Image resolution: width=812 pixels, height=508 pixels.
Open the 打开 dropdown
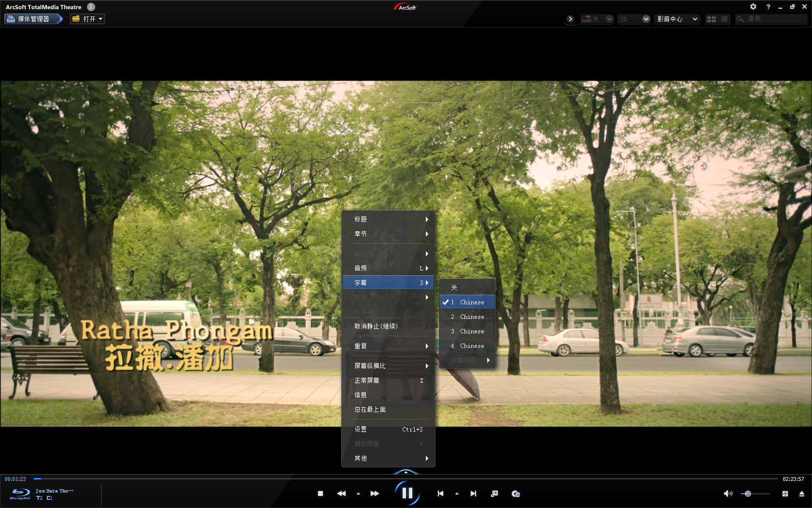(x=87, y=19)
